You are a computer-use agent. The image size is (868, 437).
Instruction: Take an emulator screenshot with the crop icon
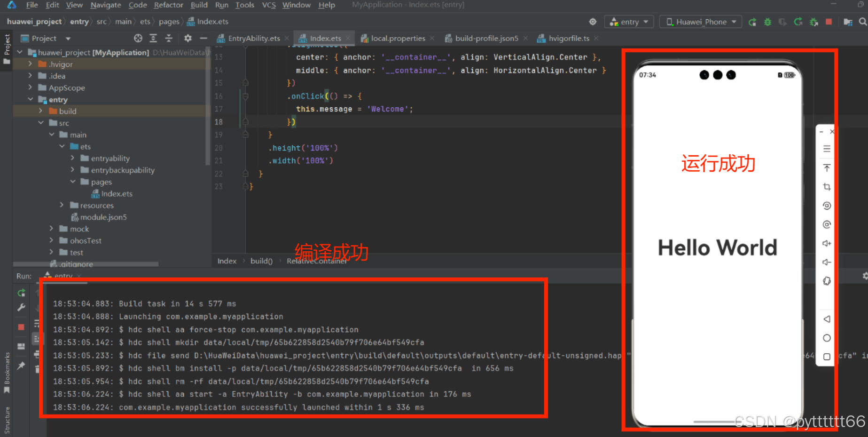click(827, 187)
